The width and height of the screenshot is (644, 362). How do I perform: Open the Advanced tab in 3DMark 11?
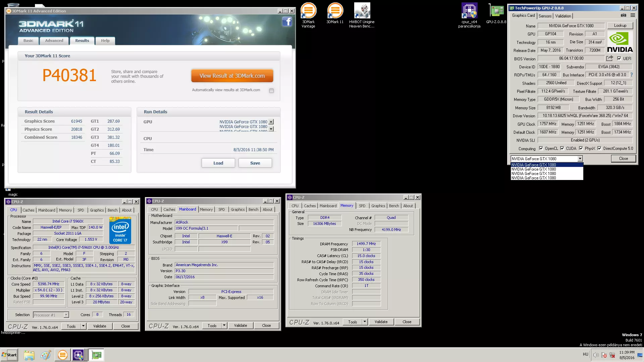54,41
